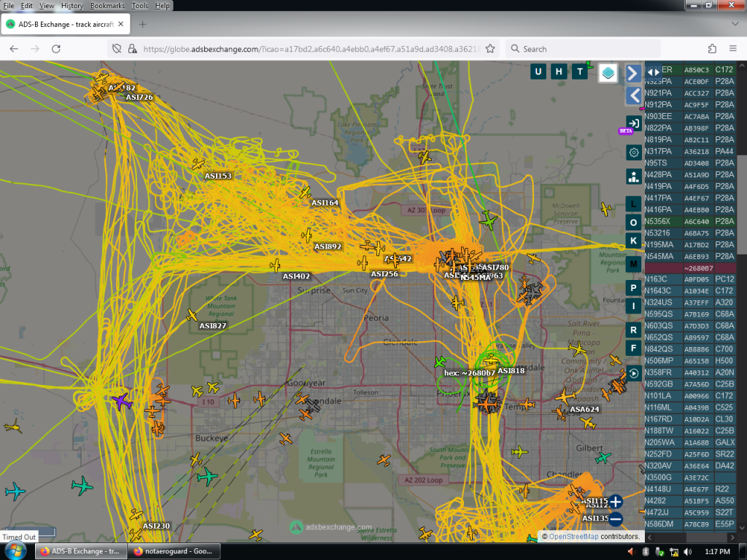
Task: List all tabs dropdown arrow
Action: (735, 24)
